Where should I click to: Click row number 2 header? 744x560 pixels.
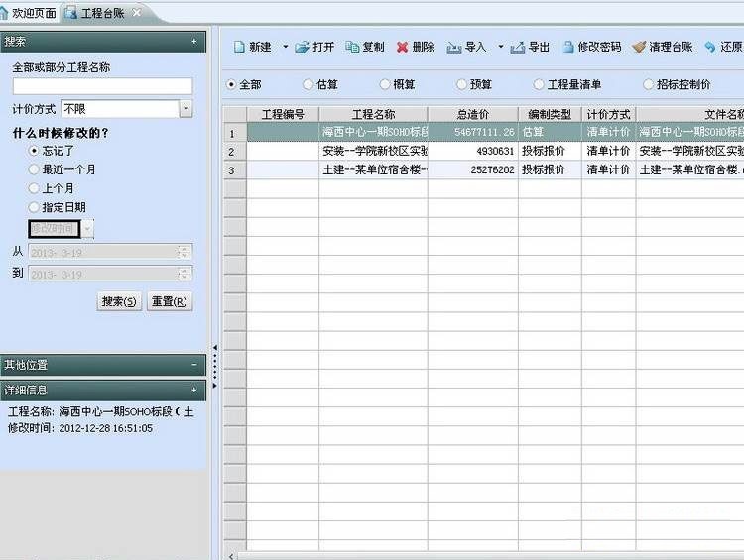235,152
